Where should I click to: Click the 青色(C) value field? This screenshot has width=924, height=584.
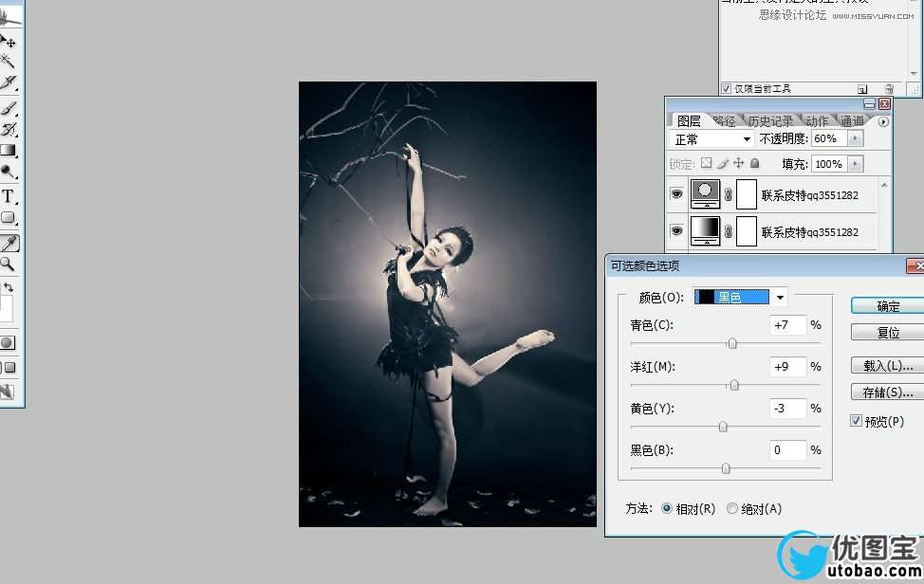pos(788,324)
